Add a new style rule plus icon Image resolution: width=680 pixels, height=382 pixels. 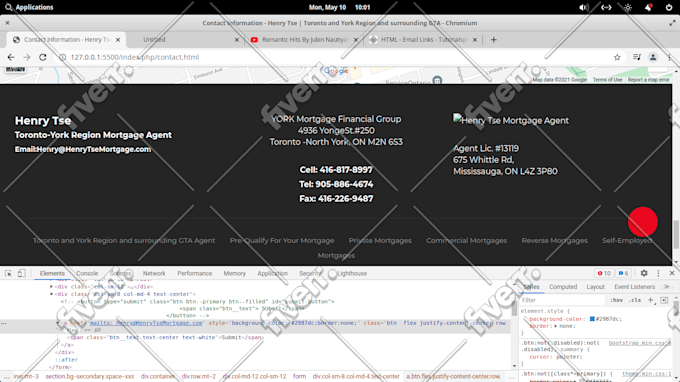pos(651,300)
